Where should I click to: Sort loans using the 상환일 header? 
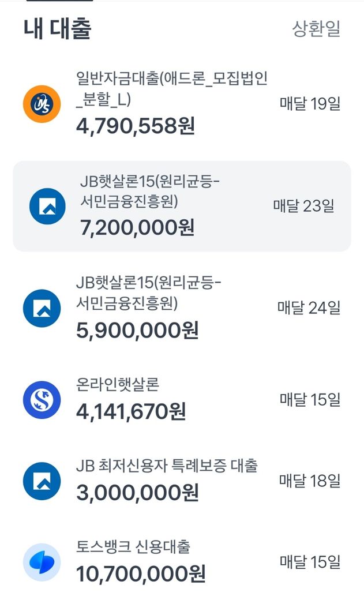[316, 29]
